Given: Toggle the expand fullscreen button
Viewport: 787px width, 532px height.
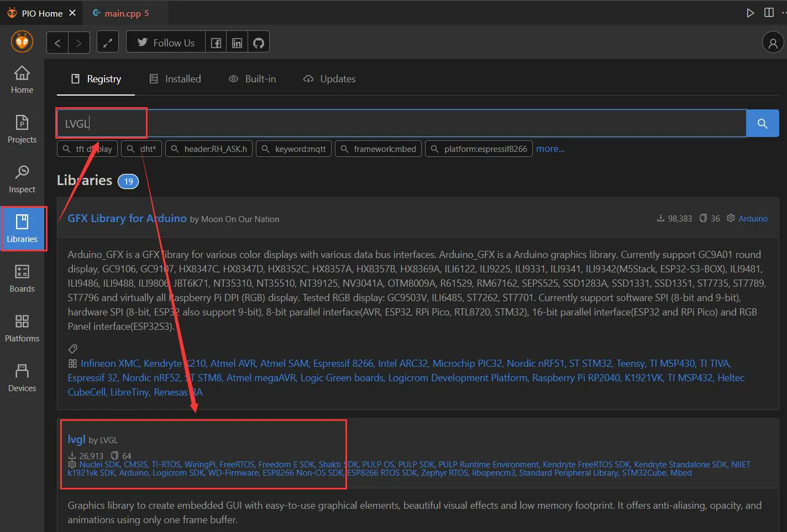Looking at the screenshot, I should coord(108,43).
